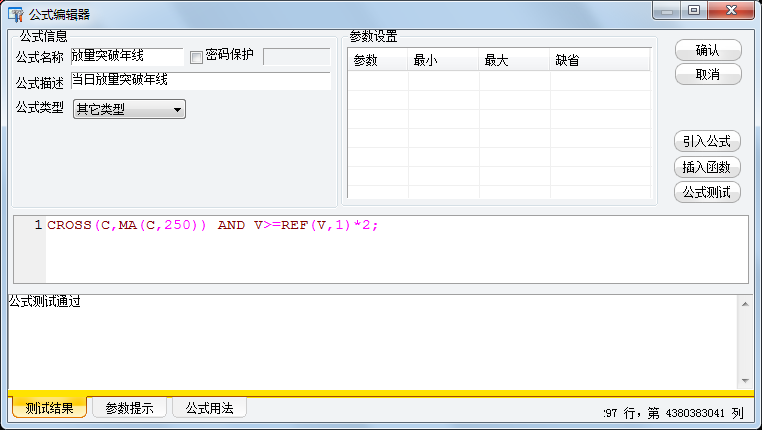Expand the 公式类型 dropdown
Viewport: 762px width, 430px height.
click(x=129, y=109)
